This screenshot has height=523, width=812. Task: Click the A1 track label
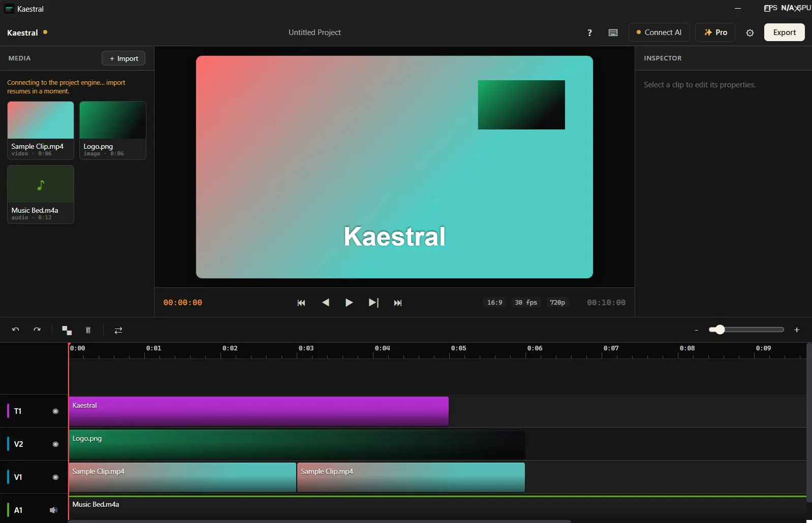[x=18, y=510]
